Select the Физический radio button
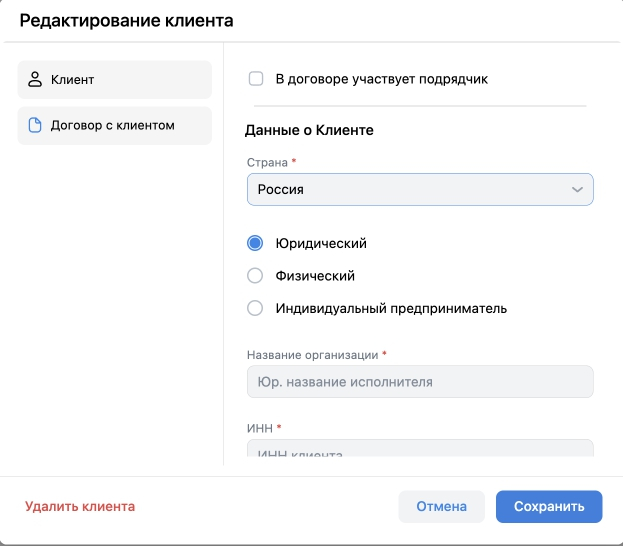 click(255, 276)
